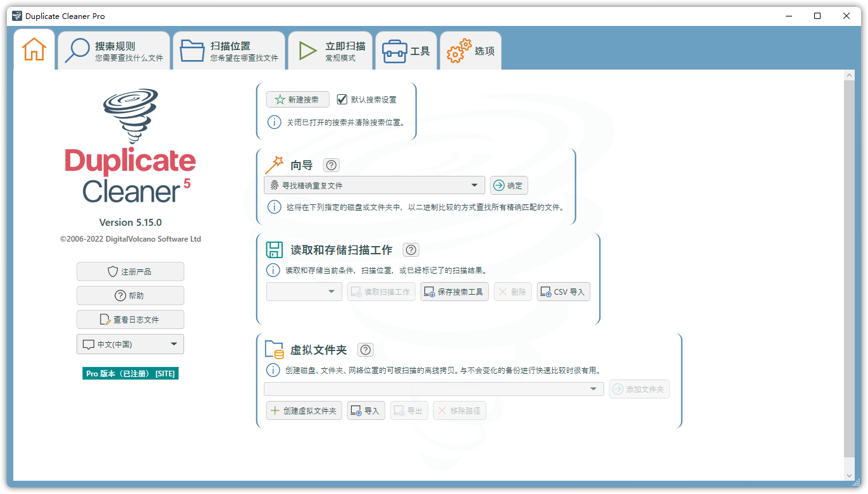Click info icon beside 创建磁盘、文件夹 text
The width and height of the screenshot is (868, 494).
tap(273, 371)
